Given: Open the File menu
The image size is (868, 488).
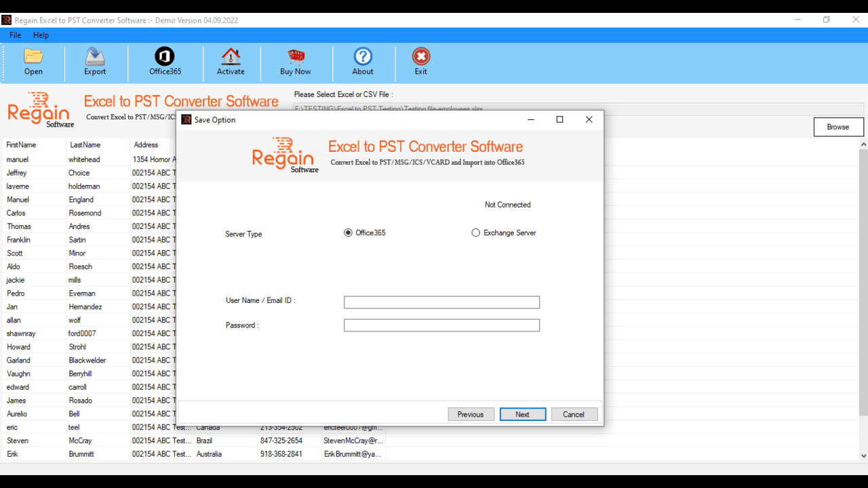Looking at the screenshot, I should pyautogui.click(x=15, y=35).
